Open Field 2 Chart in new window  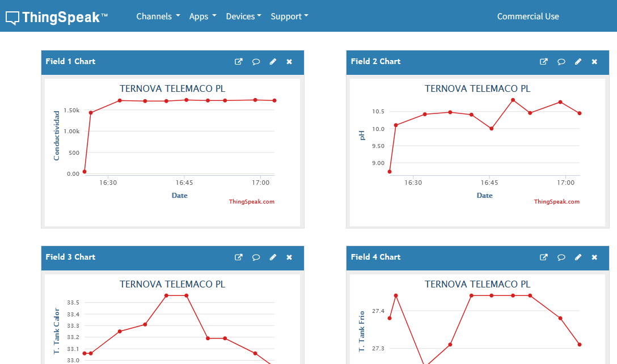pyautogui.click(x=543, y=62)
